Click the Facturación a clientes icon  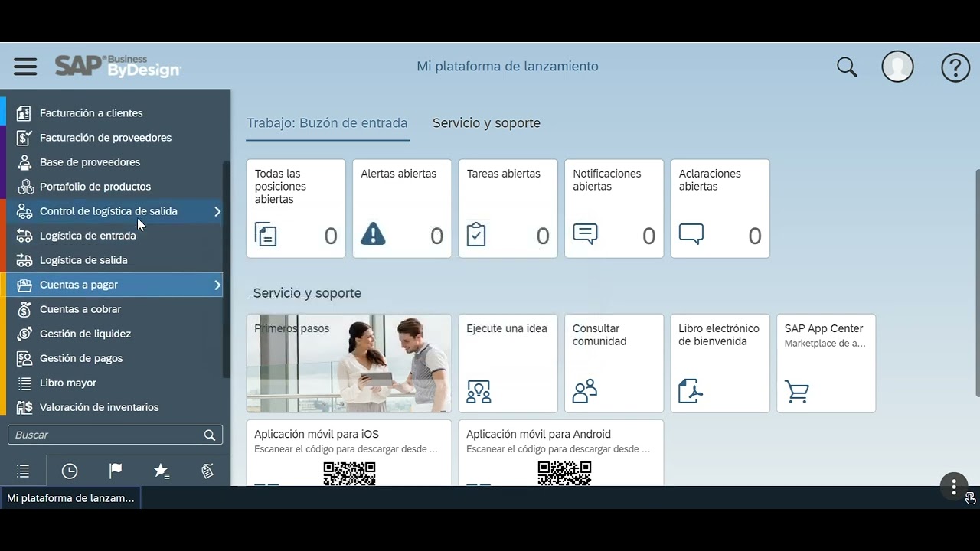(24, 113)
